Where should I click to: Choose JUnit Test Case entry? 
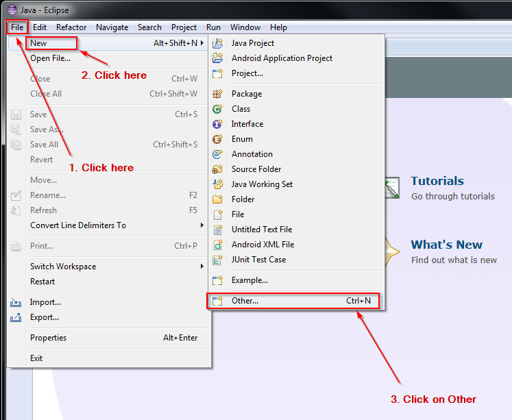(297, 260)
